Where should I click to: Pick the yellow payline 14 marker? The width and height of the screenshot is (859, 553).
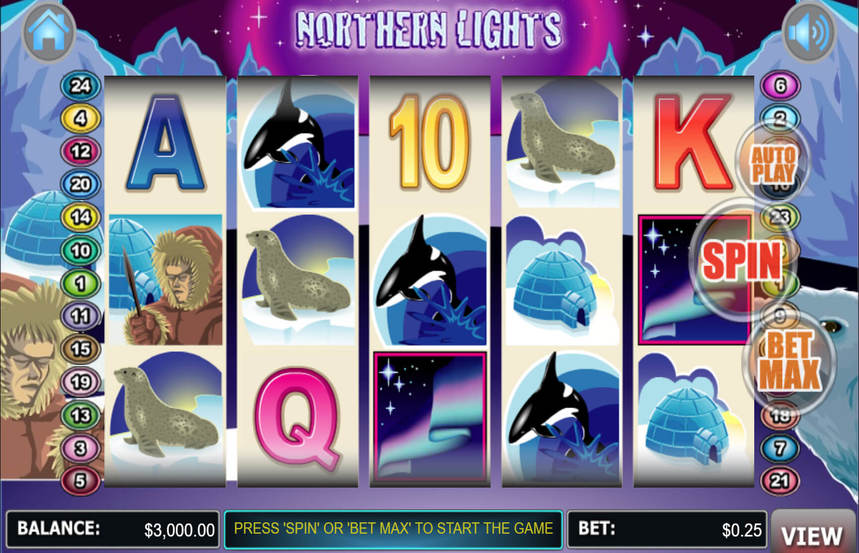tap(81, 217)
